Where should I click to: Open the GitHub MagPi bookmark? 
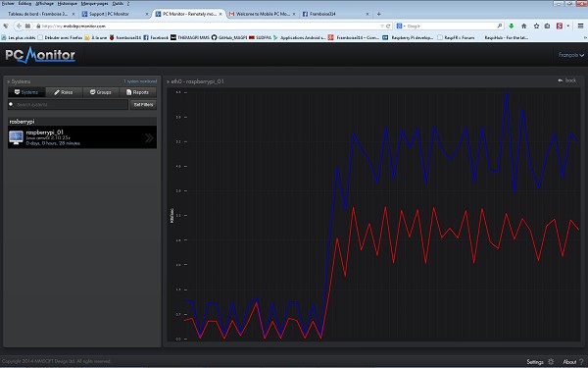[228, 37]
